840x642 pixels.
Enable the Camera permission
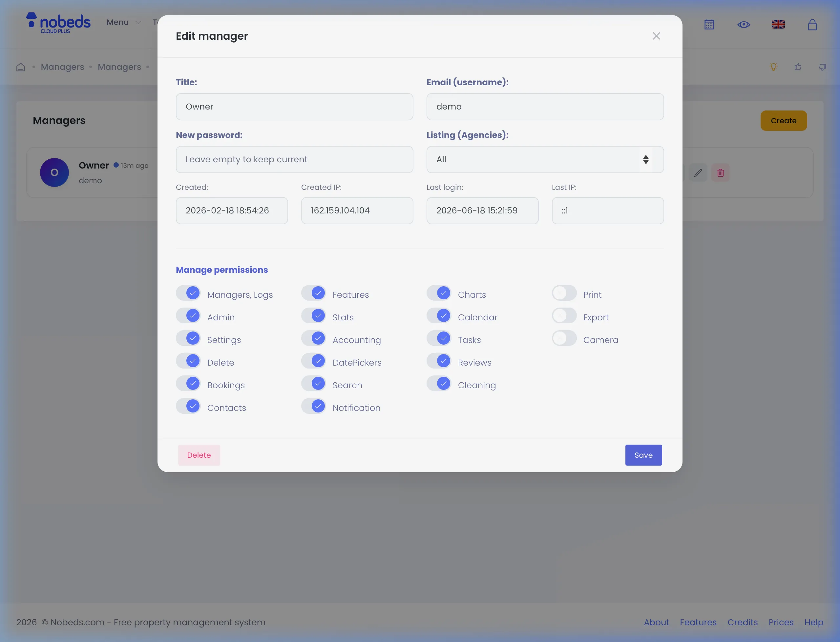(x=564, y=339)
